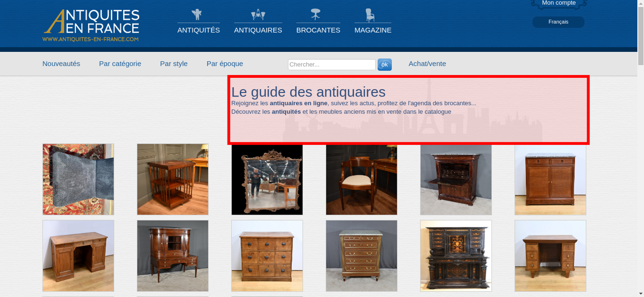Click the Chercher search input field
This screenshot has width=644, height=297.
(x=331, y=65)
